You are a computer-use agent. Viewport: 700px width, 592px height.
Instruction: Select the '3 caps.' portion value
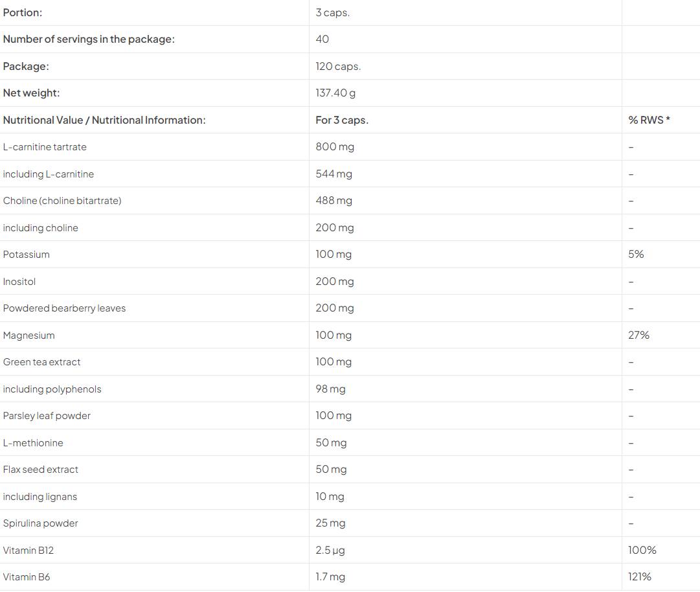click(332, 12)
